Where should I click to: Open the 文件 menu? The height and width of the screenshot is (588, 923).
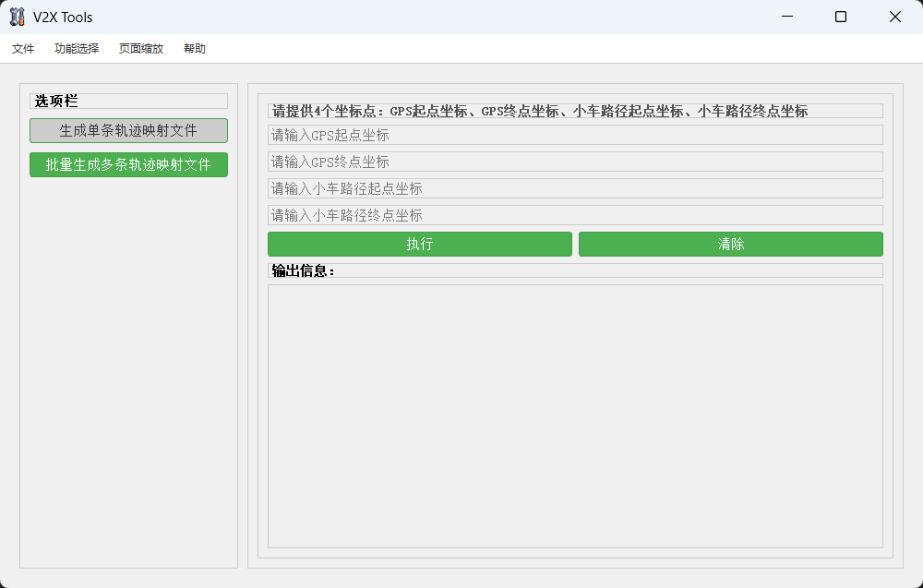(x=23, y=49)
